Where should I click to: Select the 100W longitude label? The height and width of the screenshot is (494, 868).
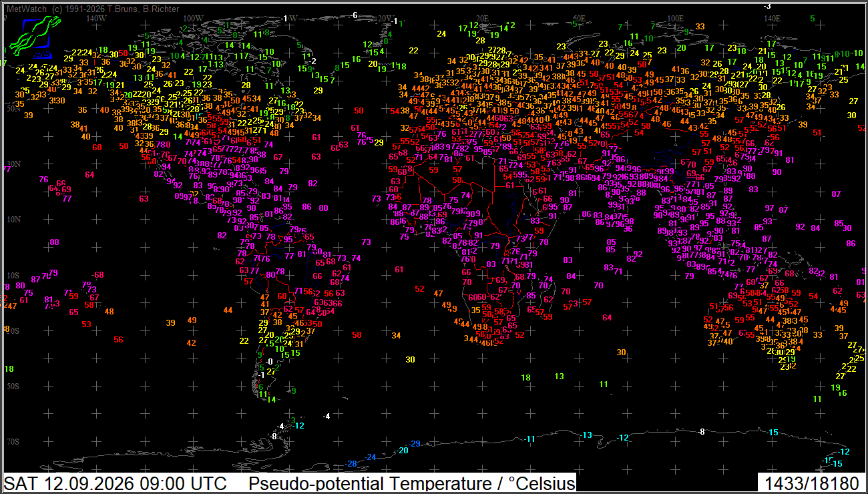tap(193, 18)
